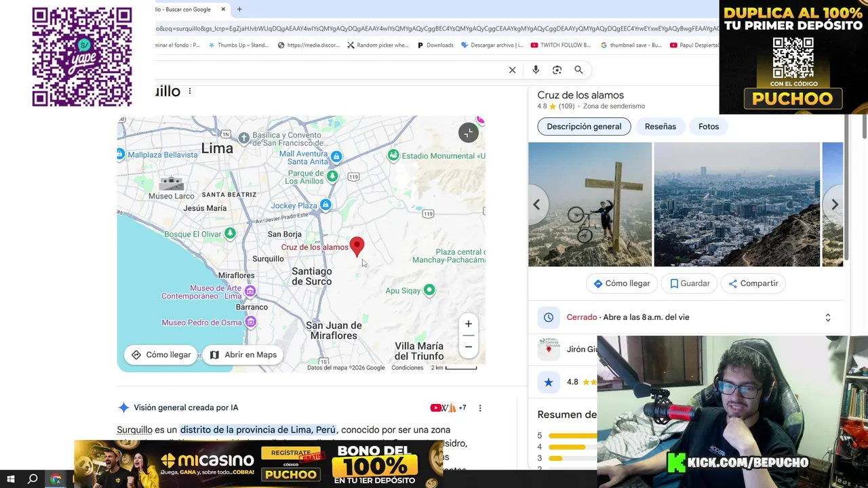The image size is (868, 488).
Task: Open the media.discord bookmark
Action: pos(309,45)
